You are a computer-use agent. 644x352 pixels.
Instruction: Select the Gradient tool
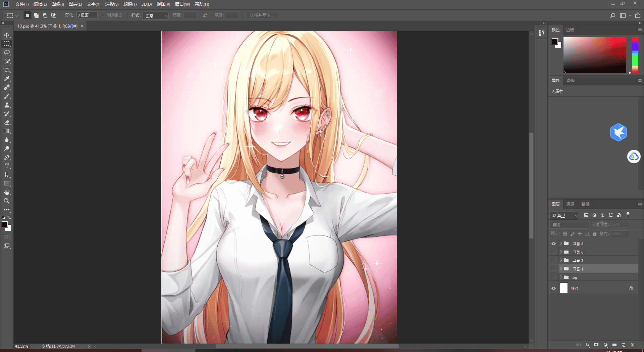(7, 131)
